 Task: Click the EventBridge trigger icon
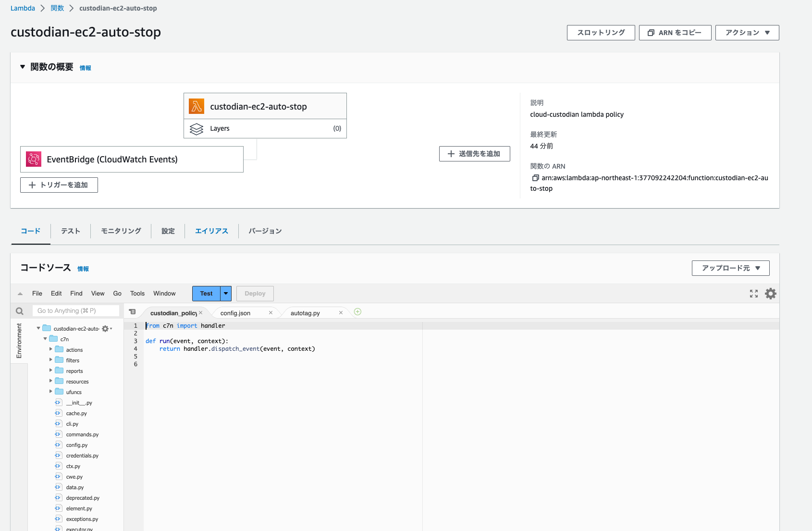point(34,159)
